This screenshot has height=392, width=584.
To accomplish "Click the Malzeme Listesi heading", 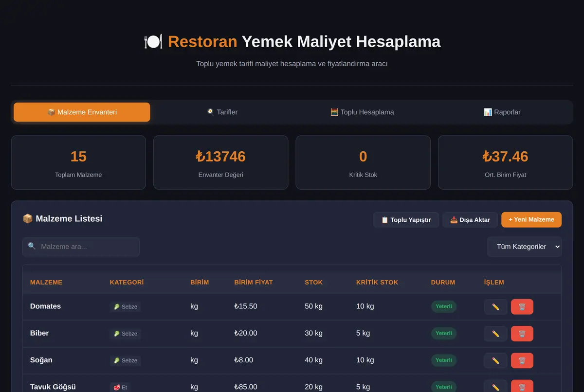I will point(63,219).
